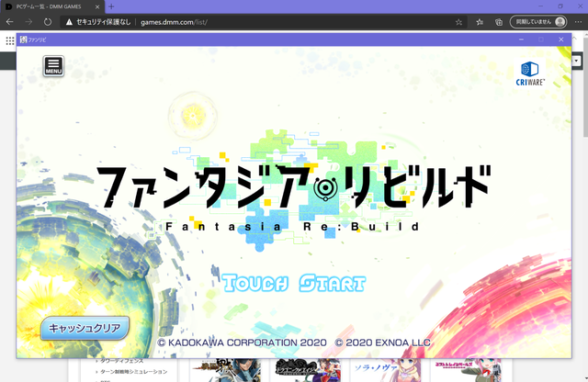Screen dimensions: 588x382
Task: Close the PCゲーム一覧 browser tab
Action: coord(97,6)
